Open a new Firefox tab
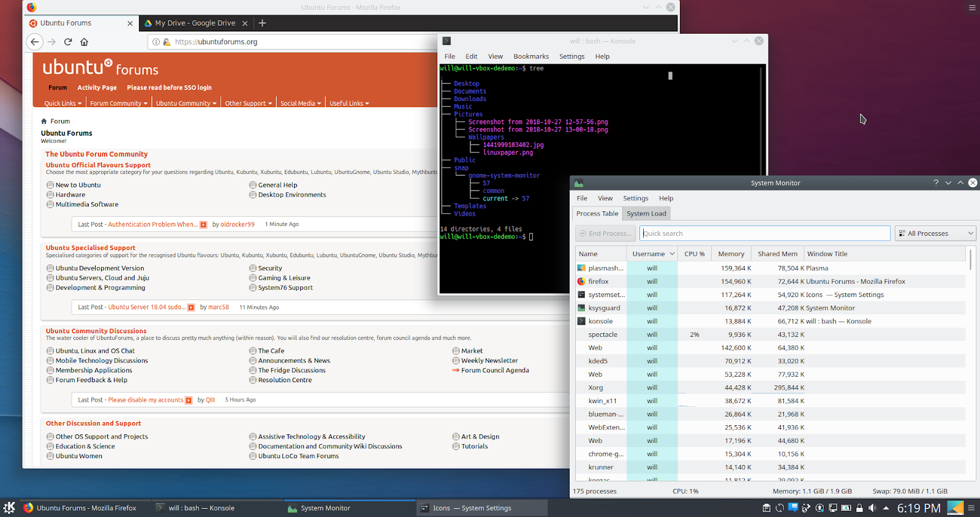 (262, 23)
